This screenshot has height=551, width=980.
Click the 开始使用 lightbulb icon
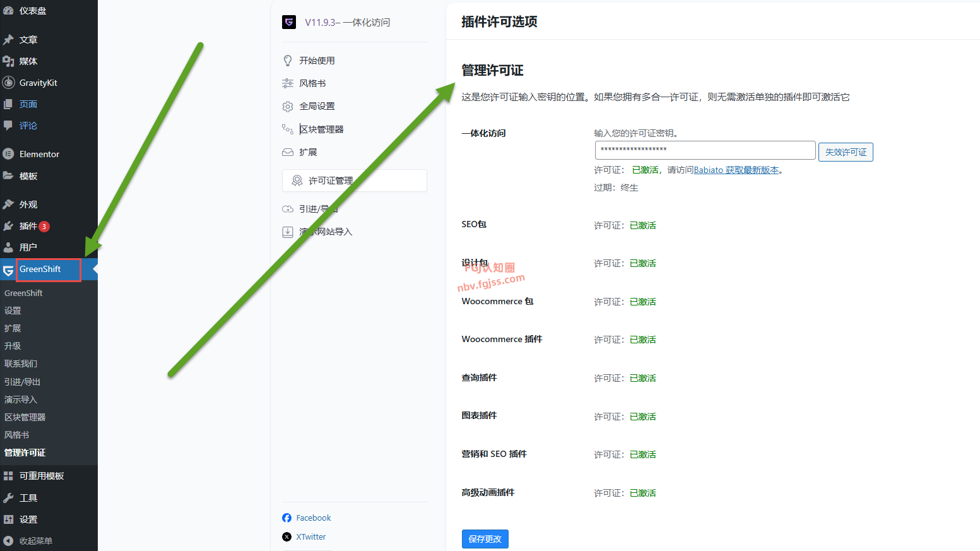[x=288, y=61]
